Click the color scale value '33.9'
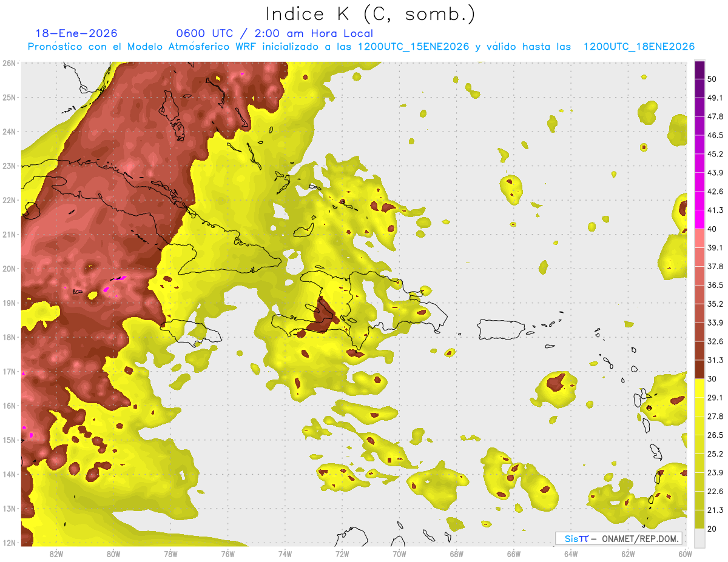 (715, 323)
